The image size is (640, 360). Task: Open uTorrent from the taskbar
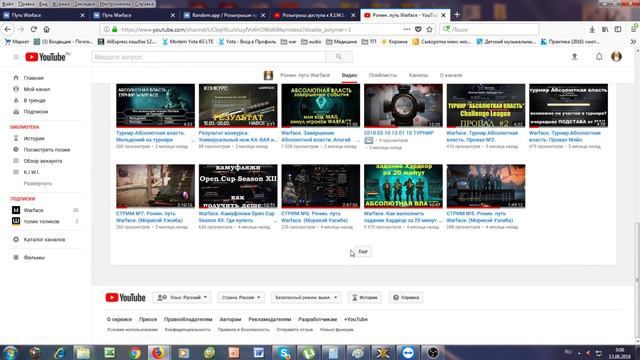tap(308, 353)
